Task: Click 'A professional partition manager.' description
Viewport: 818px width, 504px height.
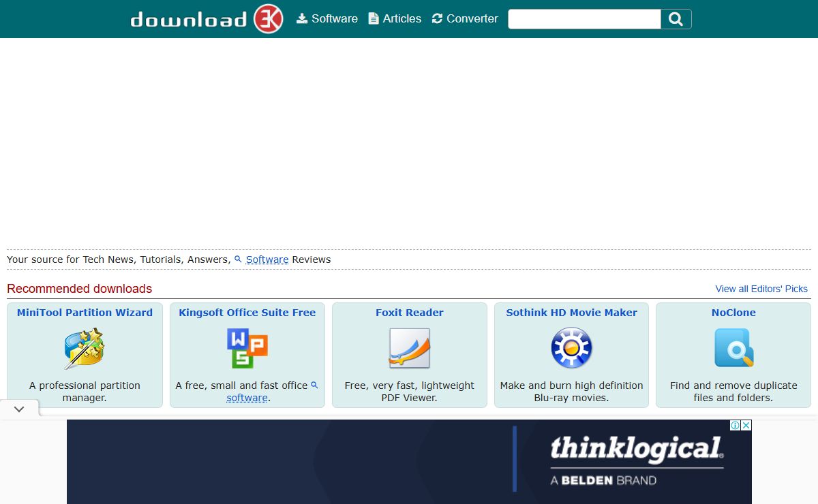Action: 85,392
